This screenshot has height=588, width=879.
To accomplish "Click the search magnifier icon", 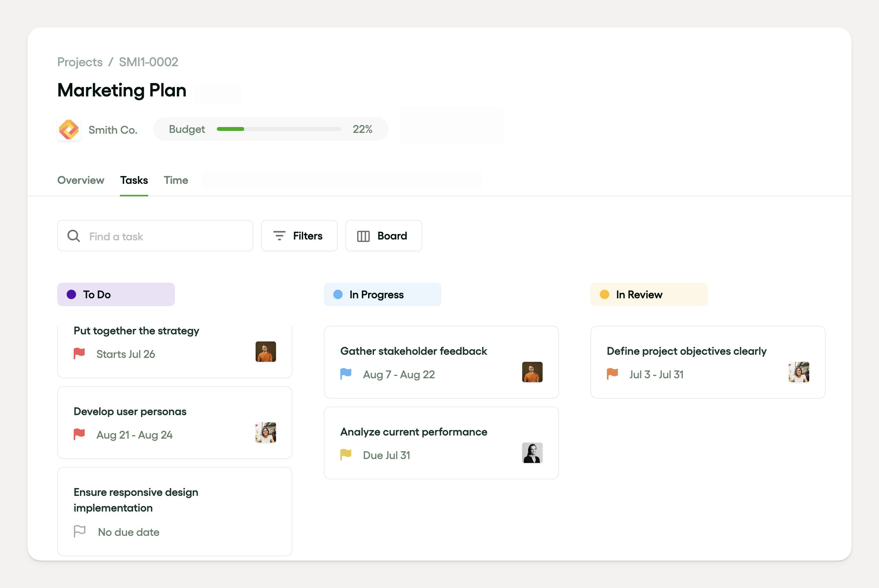I will point(74,236).
